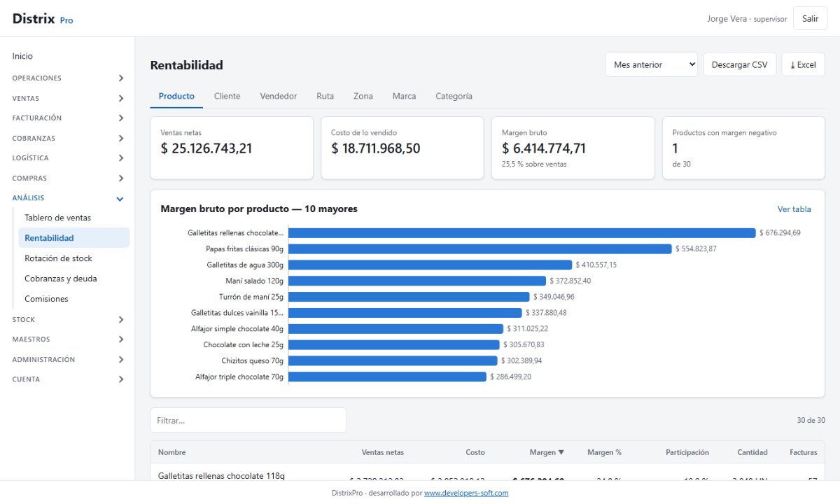Expand the Maestros sidebar section
Image resolution: width=840 pixels, height=504 pixels.
[x=67, y=339]
